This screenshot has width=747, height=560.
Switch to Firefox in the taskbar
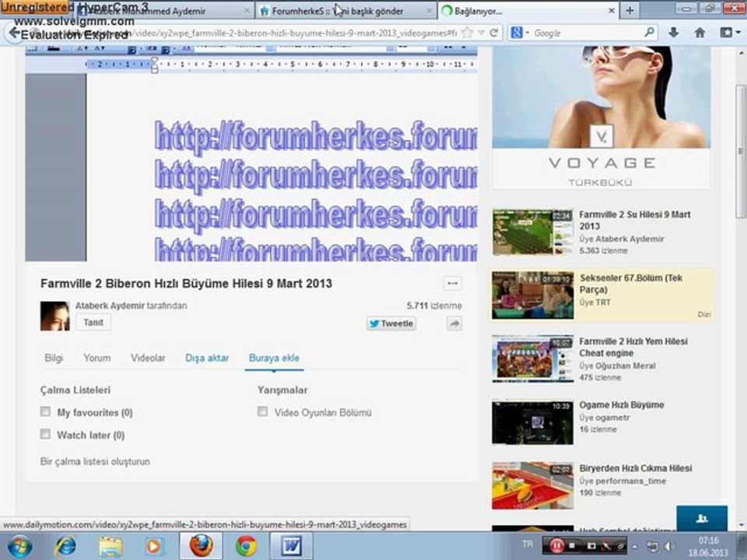point(201,546)
